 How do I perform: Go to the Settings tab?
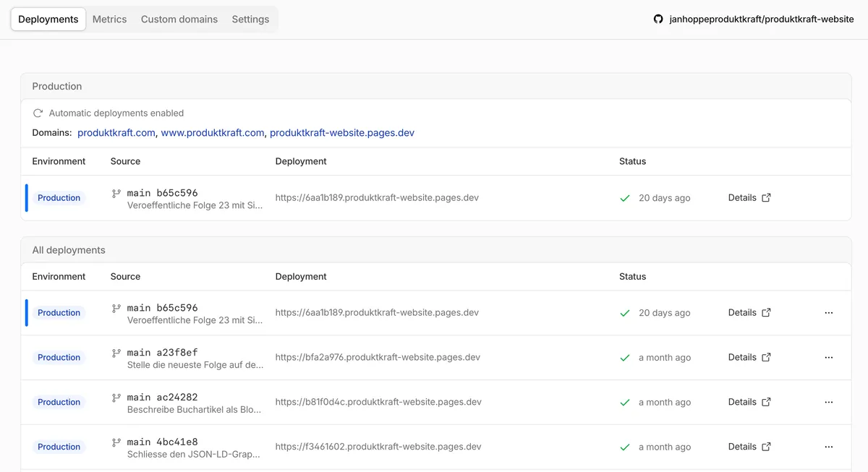click(250, 20)
